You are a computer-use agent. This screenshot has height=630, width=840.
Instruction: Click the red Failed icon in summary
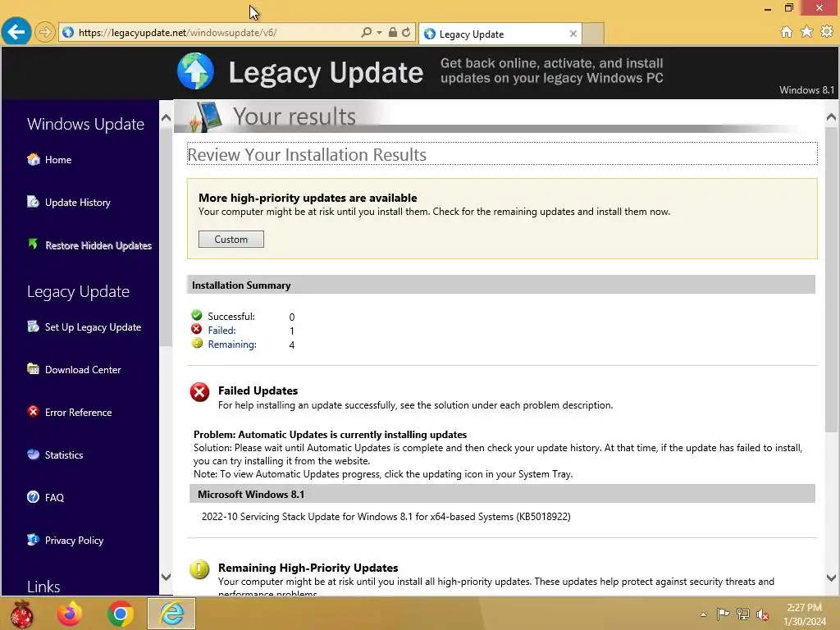(197, 330)
